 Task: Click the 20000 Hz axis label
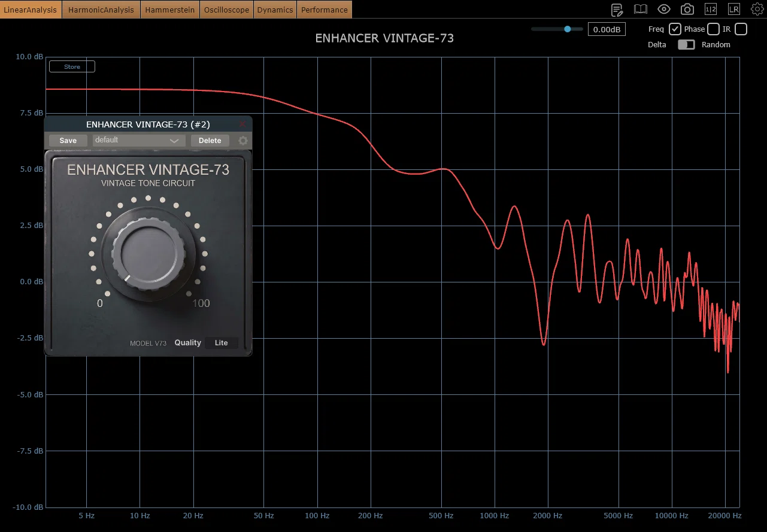pos(724,516)
